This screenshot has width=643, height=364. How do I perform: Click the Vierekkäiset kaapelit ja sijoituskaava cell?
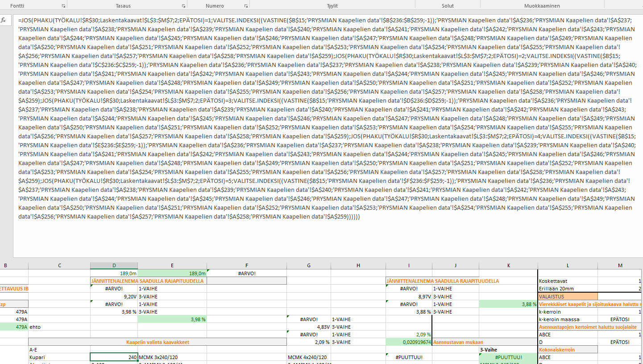point(591,304)
